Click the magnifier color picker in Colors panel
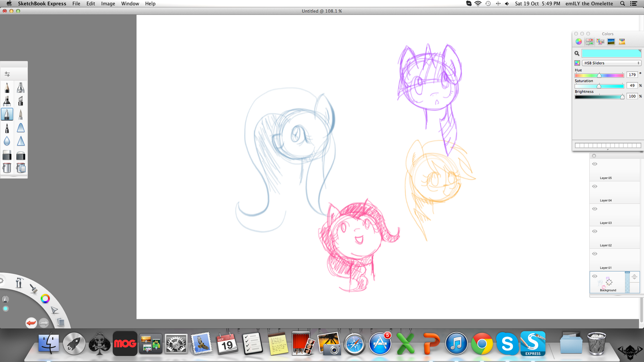 pos(577,53)
